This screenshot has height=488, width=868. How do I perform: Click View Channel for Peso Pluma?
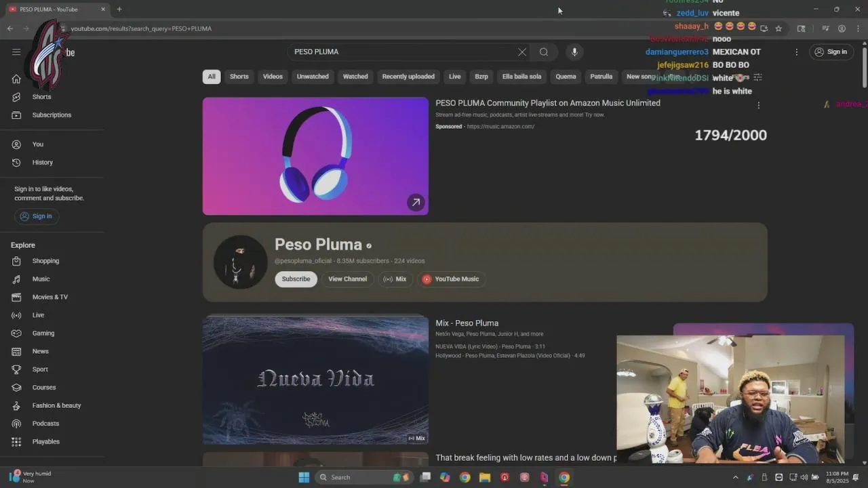(x=347, y=279)
